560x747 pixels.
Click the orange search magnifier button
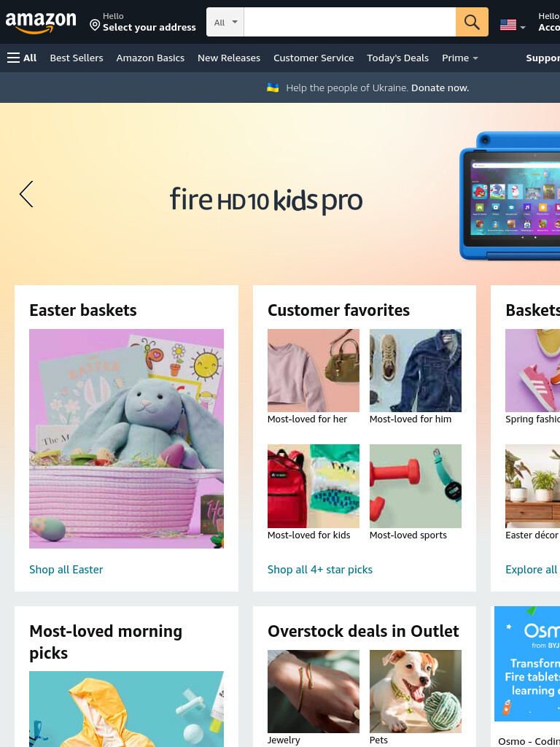[x=472, y=22]
